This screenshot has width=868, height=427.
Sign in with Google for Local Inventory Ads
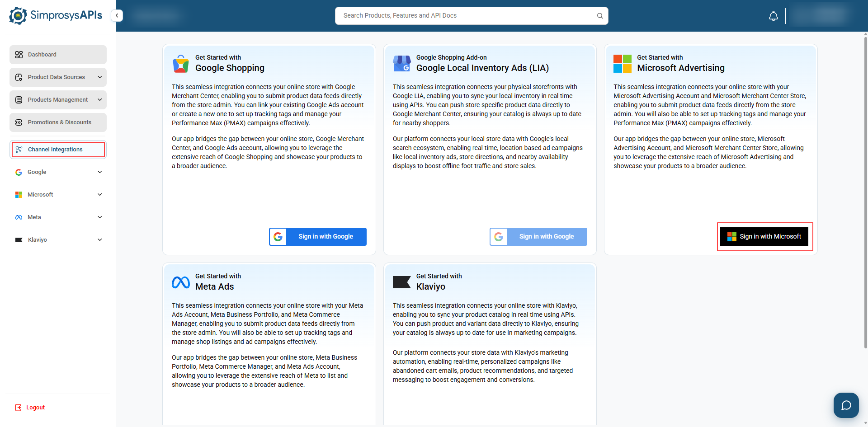pyautogui.click(x=538, y=237)
